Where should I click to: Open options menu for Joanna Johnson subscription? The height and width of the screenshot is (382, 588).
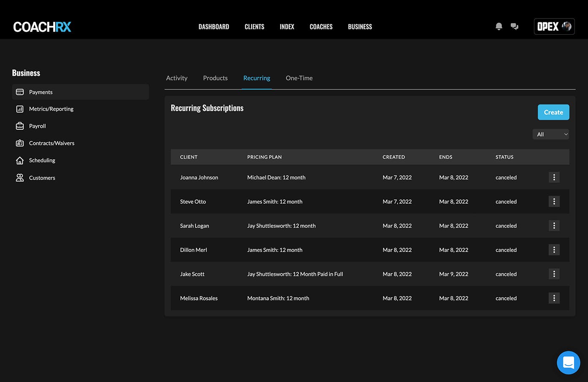[554, 177]
